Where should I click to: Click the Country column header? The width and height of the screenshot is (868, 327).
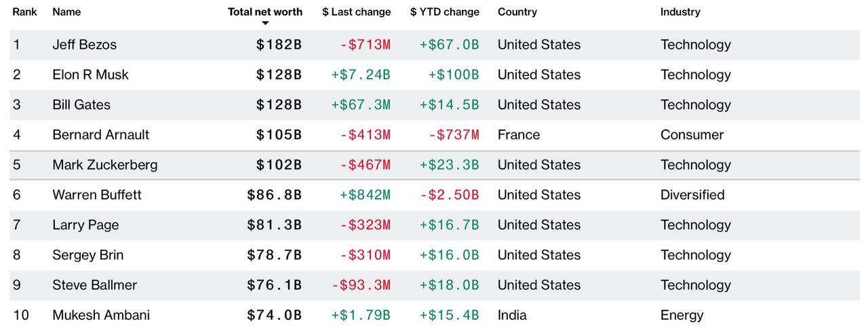pyautogui.click(x=517, y=12)
